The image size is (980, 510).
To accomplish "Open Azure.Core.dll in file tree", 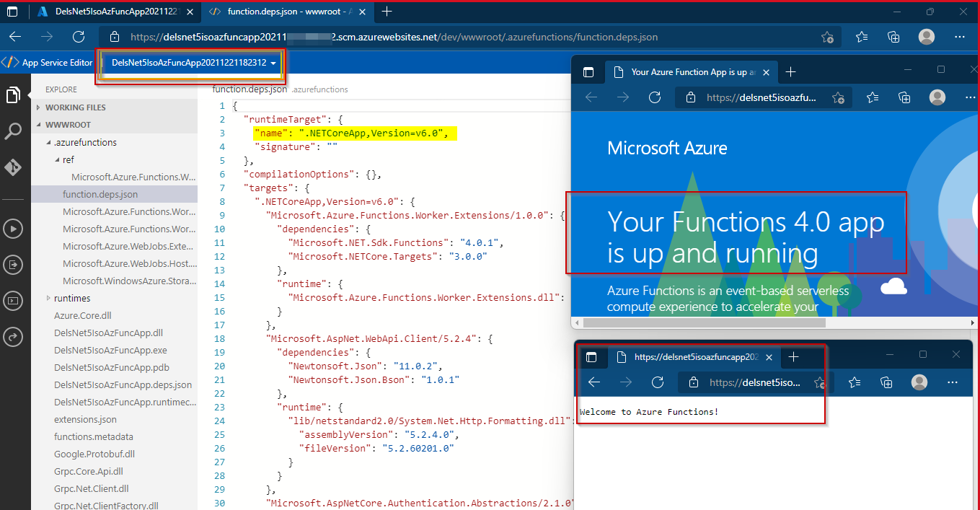I will [x=83, y=315].
